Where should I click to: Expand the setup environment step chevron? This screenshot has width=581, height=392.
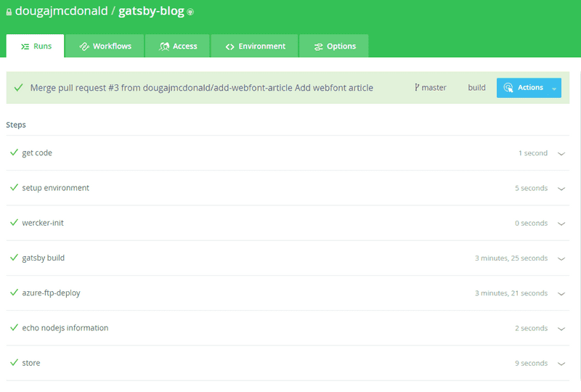pos(561,189)
